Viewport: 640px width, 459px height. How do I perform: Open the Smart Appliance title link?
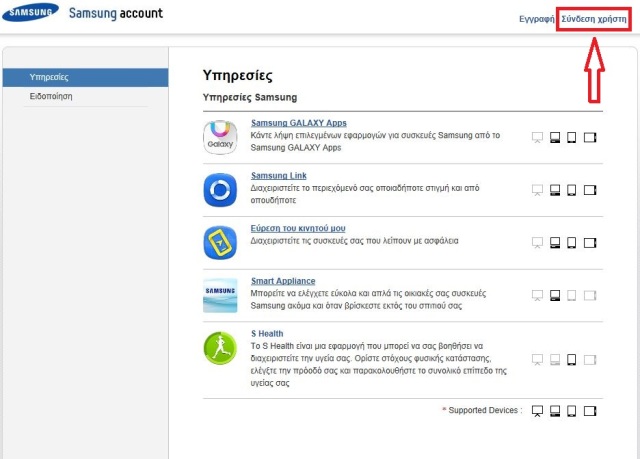point(283,281)
